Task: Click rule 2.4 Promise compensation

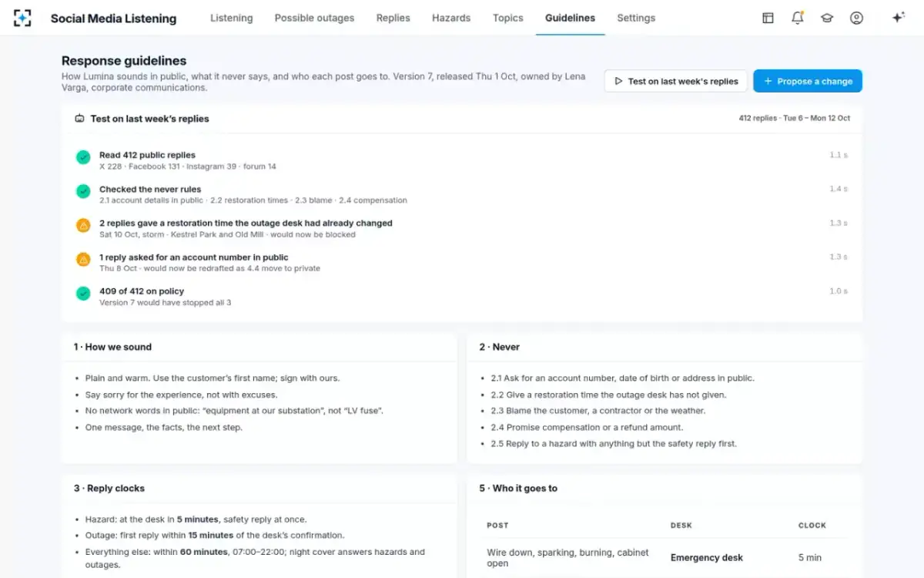Action: pyautogui.click(x=587, y=427)
